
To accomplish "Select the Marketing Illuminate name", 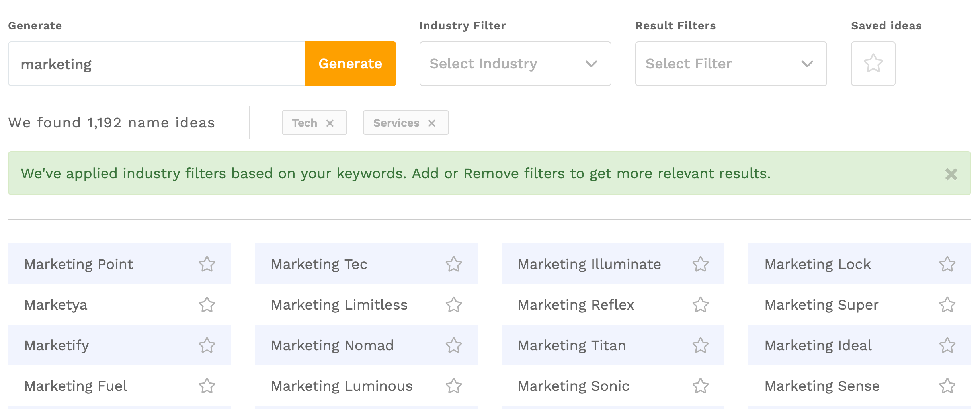I will tap(590, 264).
